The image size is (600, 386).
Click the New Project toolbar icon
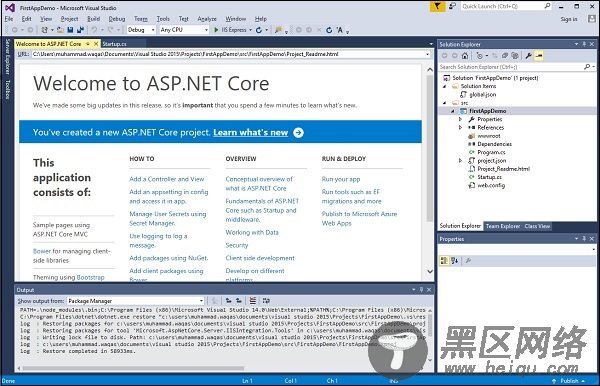point(45,30)
